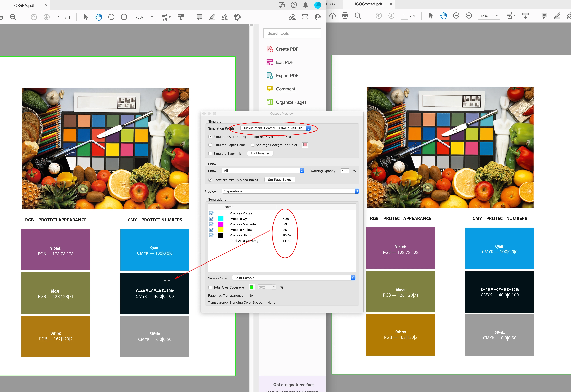Select the Hand tool in FOGRA toolbar
The width and height of the screenshot is (571, 392).
99,17
